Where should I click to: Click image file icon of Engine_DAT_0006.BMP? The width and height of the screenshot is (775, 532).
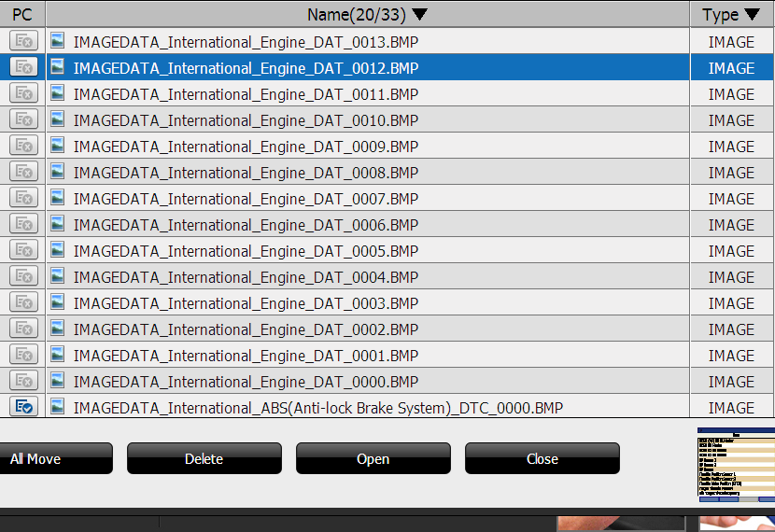58,224
